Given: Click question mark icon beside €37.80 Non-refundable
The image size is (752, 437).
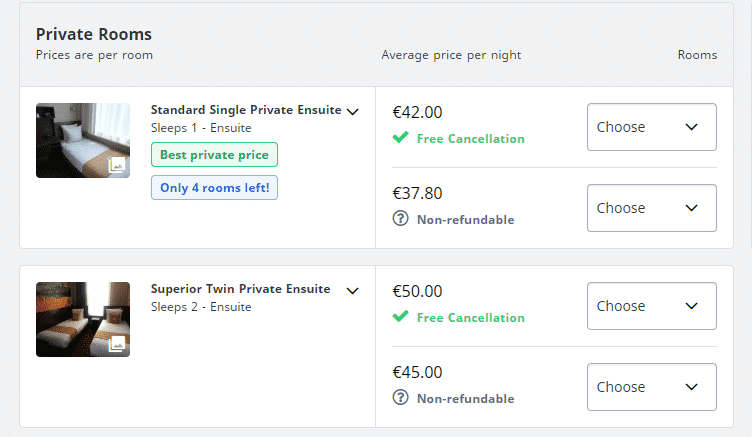Looking at the screenshot, I should (x=400, y=219).
